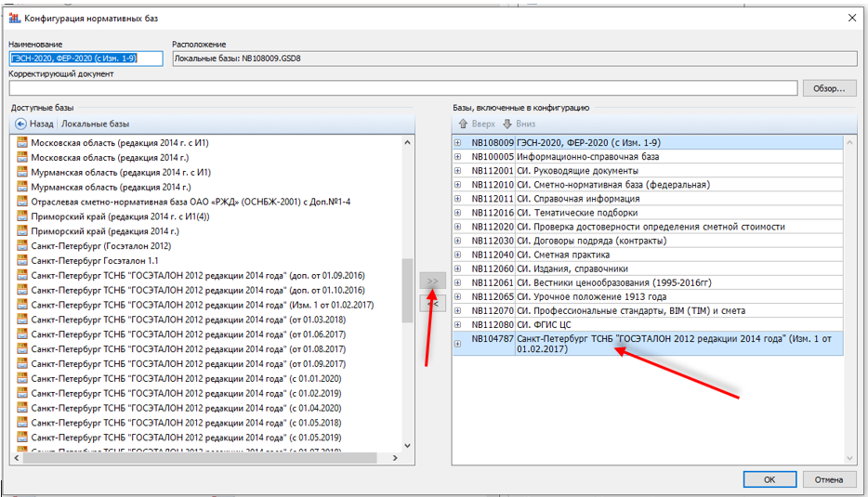Expand the NB112016 Тематические подборки row
Viewport: 868px width, 497px height.
point(458,213)
